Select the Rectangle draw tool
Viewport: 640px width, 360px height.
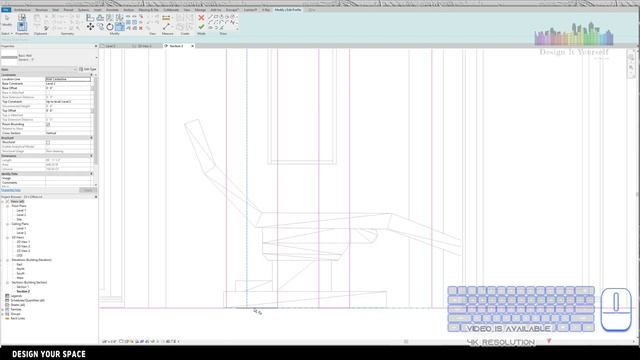coord(216,17)
